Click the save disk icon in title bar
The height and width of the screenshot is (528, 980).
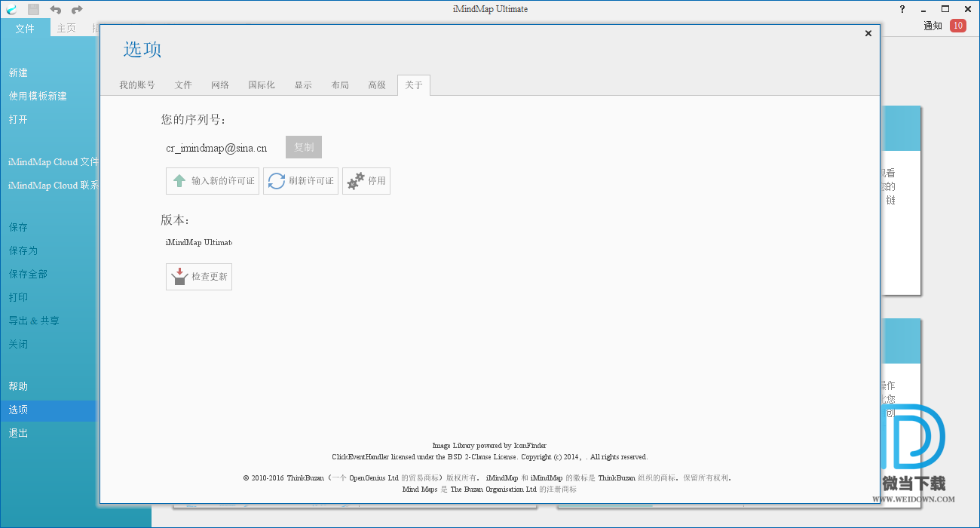[33, 9]
